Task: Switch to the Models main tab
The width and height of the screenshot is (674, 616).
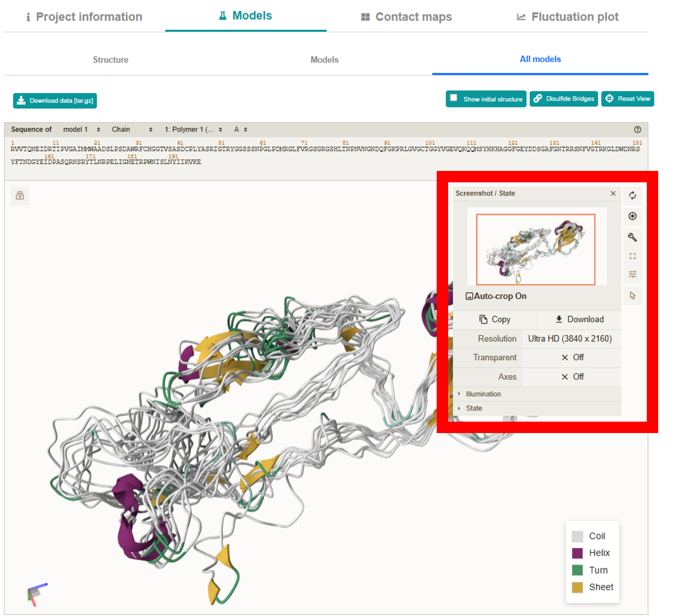Action: tap(246, 16)
